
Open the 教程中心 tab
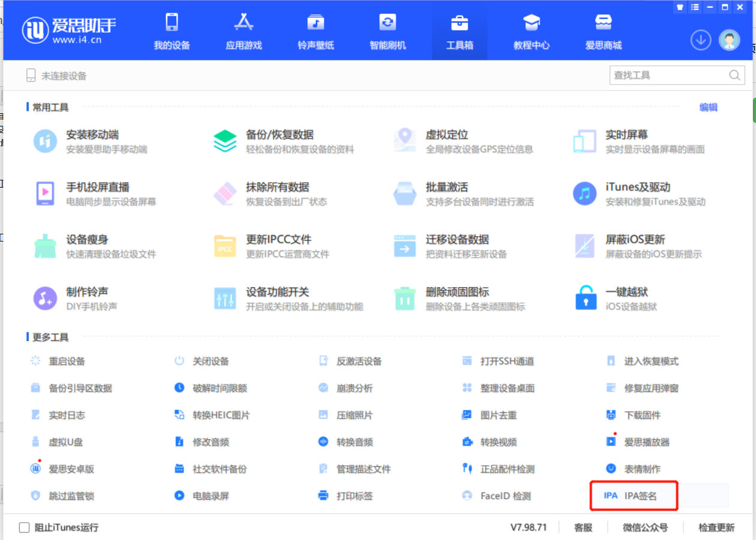pyautogui.click(x=532, y=32)
